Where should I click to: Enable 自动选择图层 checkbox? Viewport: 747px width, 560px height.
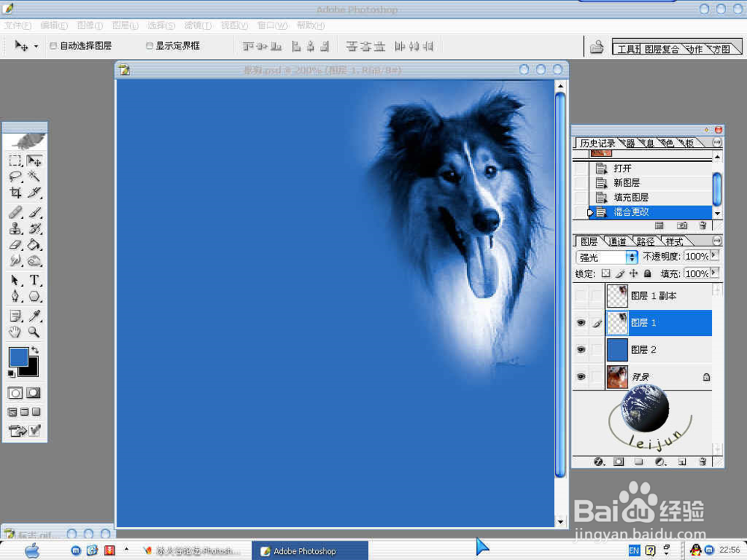53,46
